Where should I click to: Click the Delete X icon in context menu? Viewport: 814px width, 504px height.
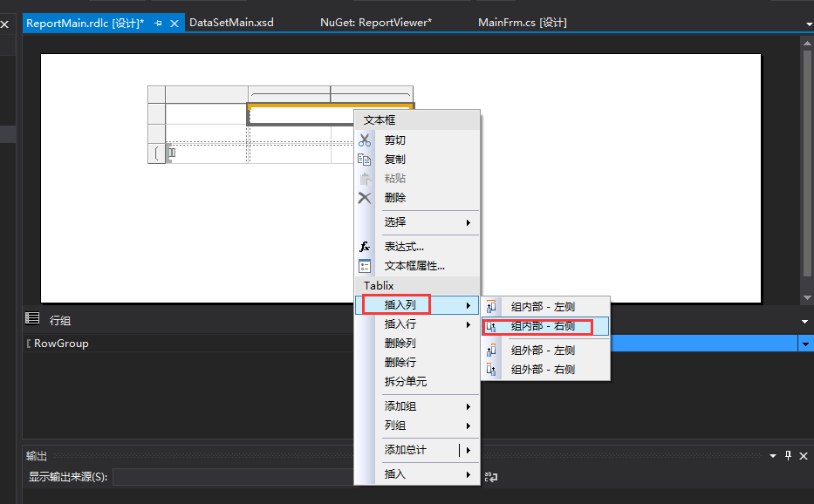[365, 198]
